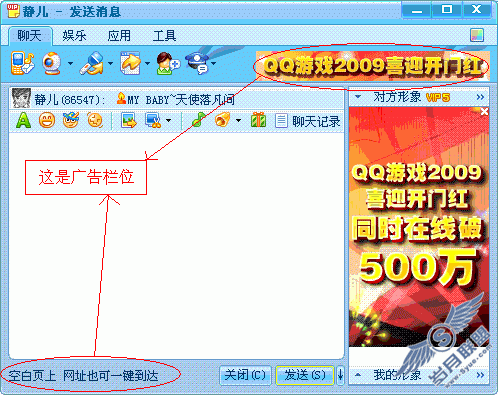This screenshot has width=498, height=395.
Task: Switch to the 娱乐 tab
Action: point(74,36)
